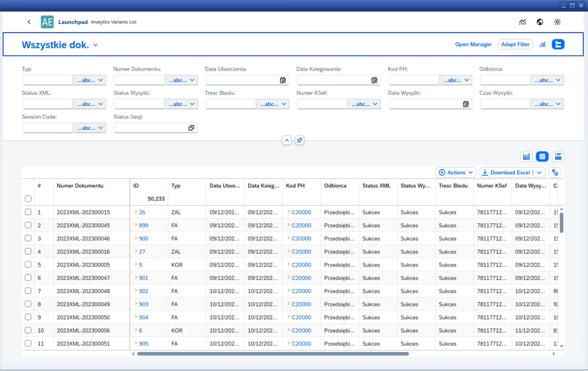This screenshot has width=588, height=371.
Task: Expand Download Excel options arrow
Action: click(x=539, y=172)
